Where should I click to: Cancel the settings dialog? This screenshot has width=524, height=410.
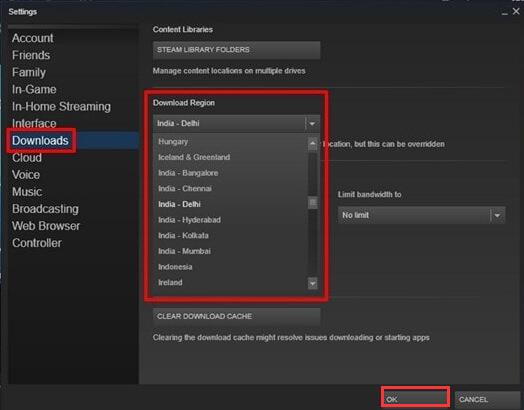[488, 399]
